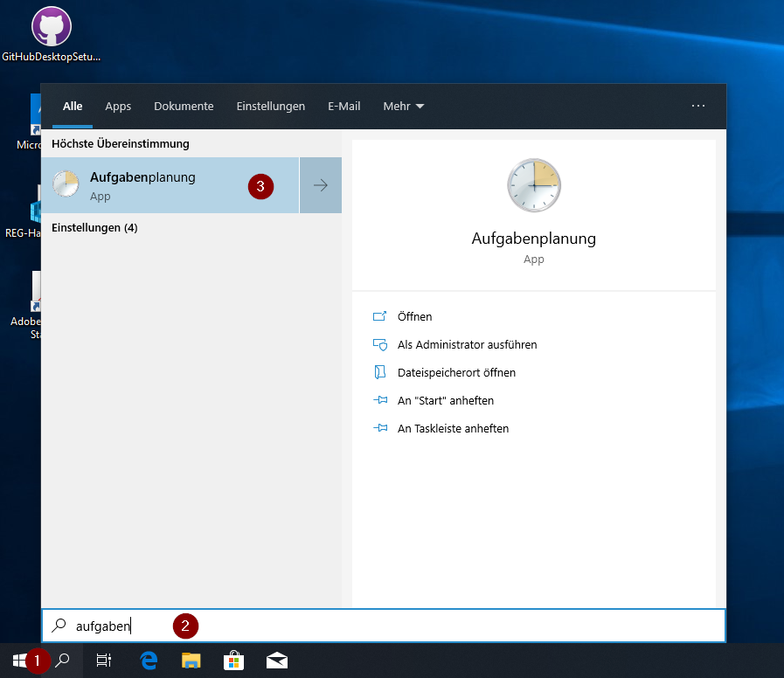Click the pin icon beside An "Start" anheften
Viewport: 784px width, 678px height.
[380, 400]
